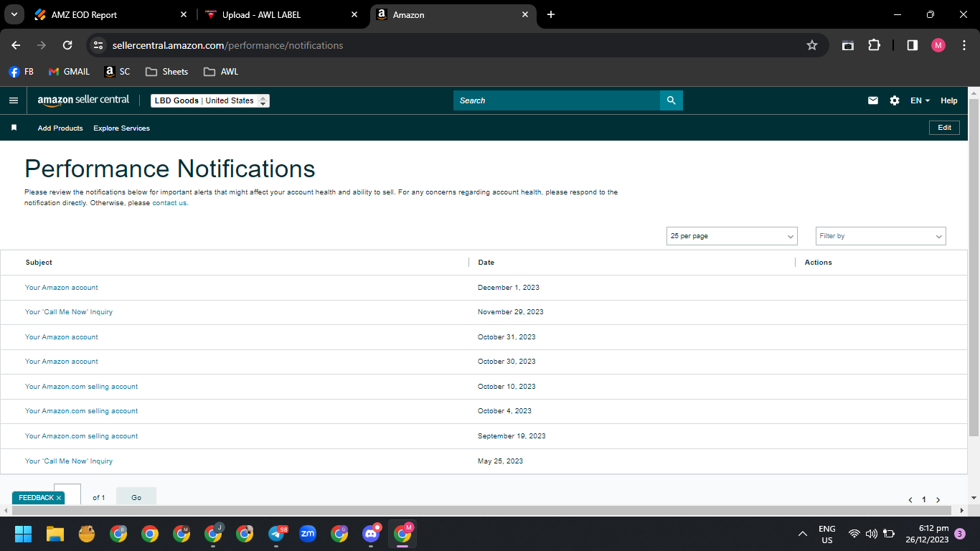Image resolution: width=980 pixels, height=551 pixels.
Task: Click the camera icon in Chrome toolbar
Action: click(x=848, y=45)
